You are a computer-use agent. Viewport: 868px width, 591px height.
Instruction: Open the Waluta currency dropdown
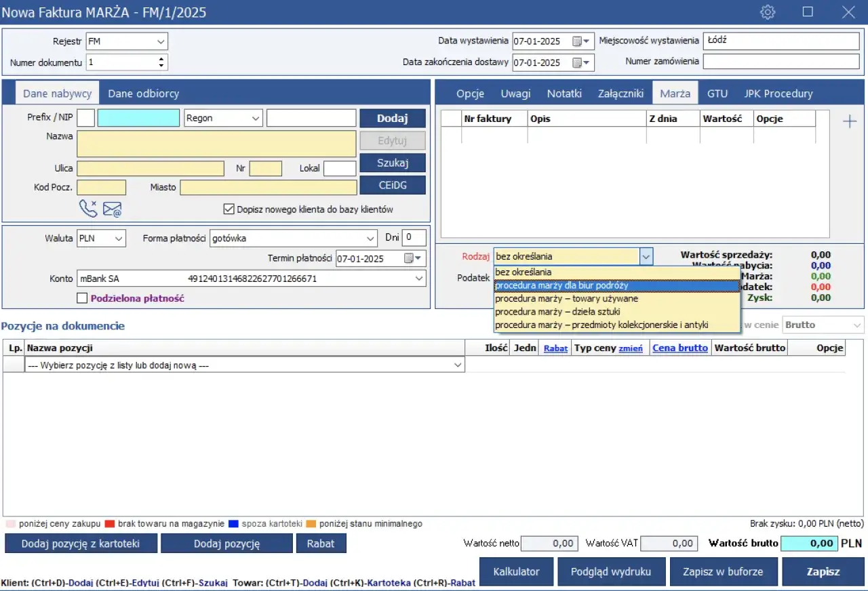click(119, 239)
